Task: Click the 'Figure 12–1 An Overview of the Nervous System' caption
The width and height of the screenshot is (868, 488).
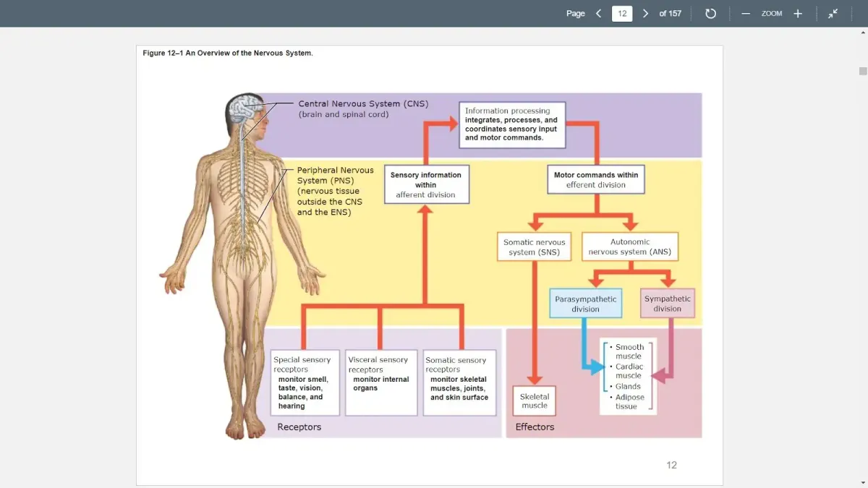Action: point(228,53)
